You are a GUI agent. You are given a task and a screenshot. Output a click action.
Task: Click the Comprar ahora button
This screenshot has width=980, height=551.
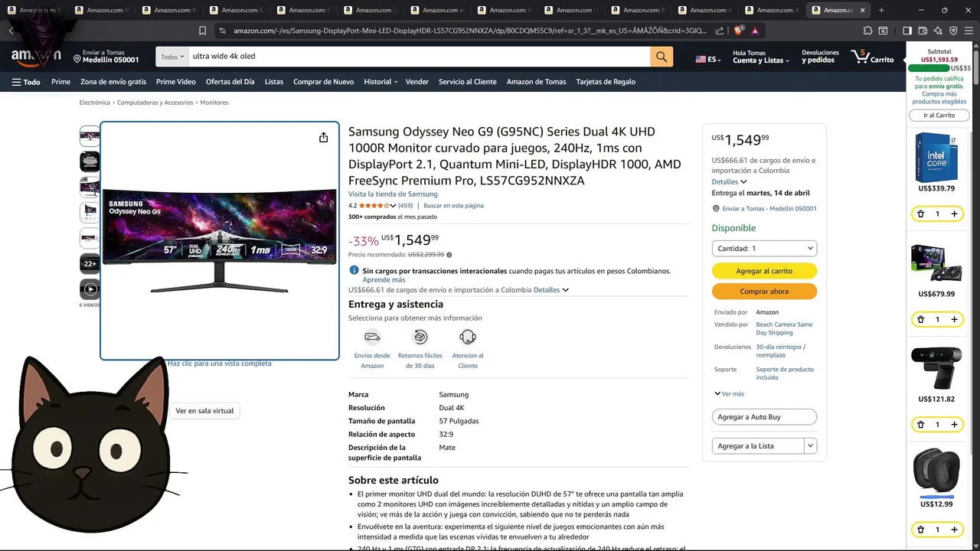(764, 292)
